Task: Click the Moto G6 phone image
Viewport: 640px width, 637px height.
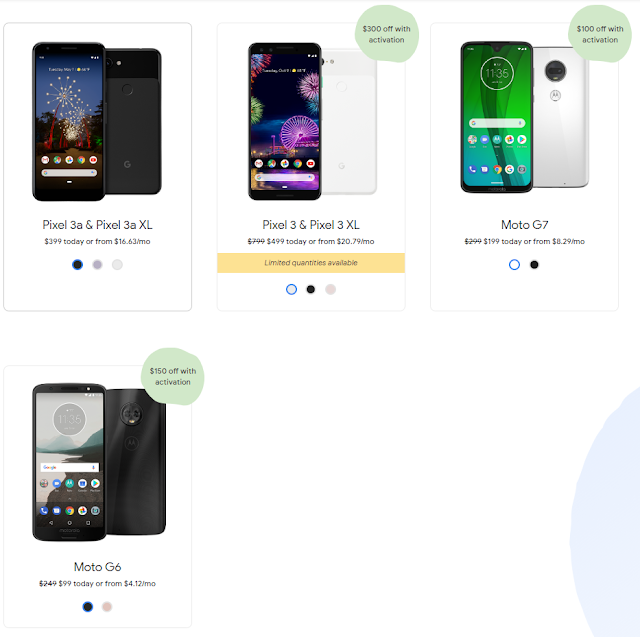Action: pyautogui.click(x=99, y=462)
